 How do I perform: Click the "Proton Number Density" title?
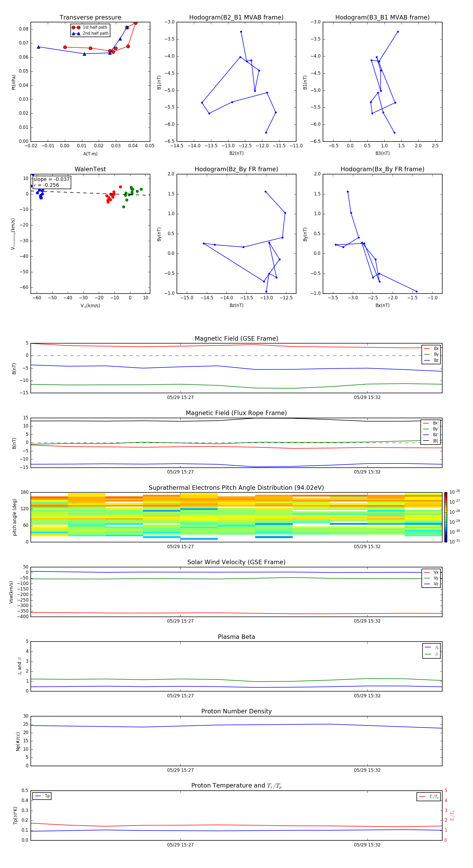tap(236, 712)
